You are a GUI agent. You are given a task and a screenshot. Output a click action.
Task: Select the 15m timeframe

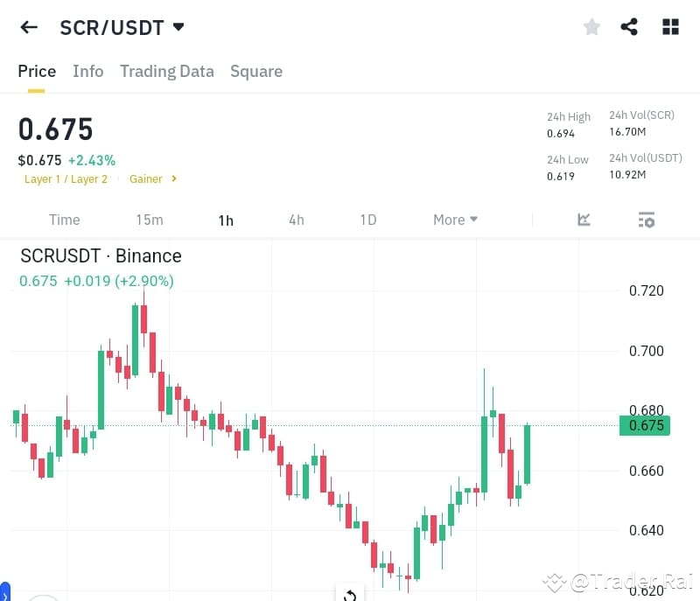150,220
